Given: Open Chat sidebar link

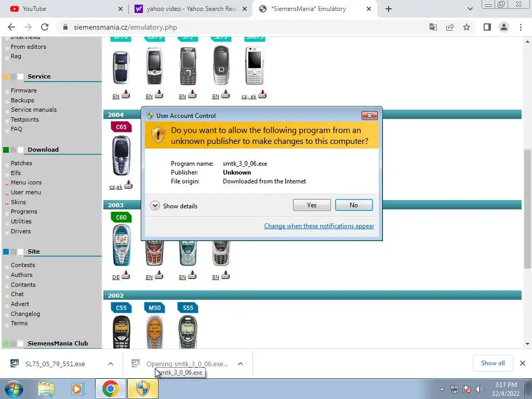Looking at the screenshot, I should 17,294.
